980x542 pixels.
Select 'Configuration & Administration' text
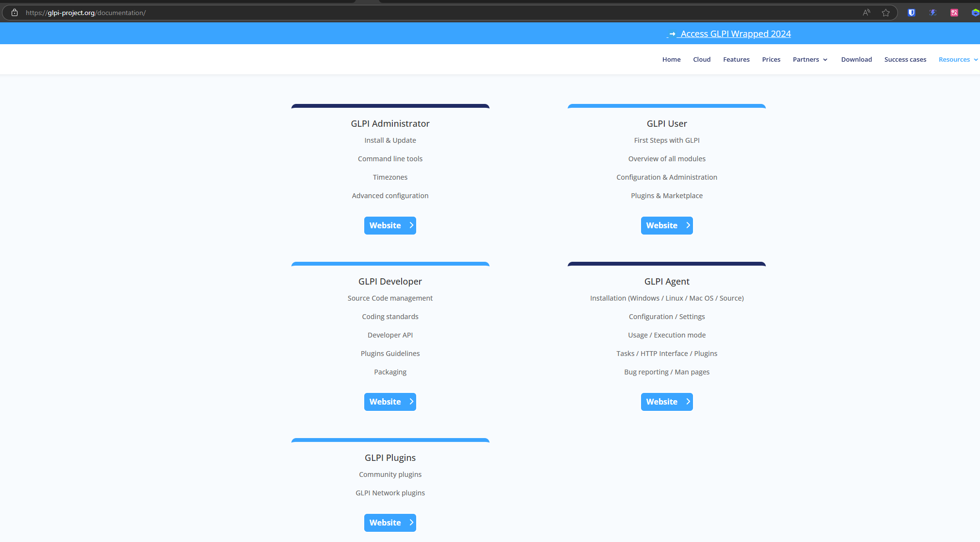tap(667, 177)
